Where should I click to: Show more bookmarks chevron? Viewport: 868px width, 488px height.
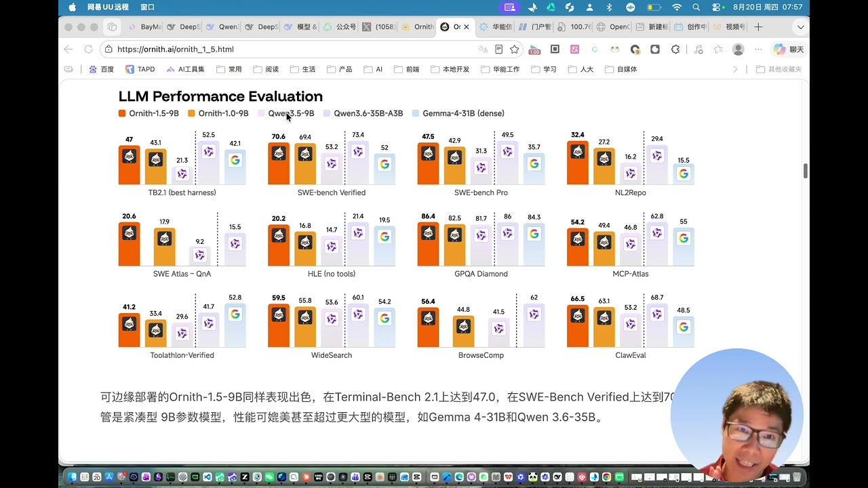735,69
